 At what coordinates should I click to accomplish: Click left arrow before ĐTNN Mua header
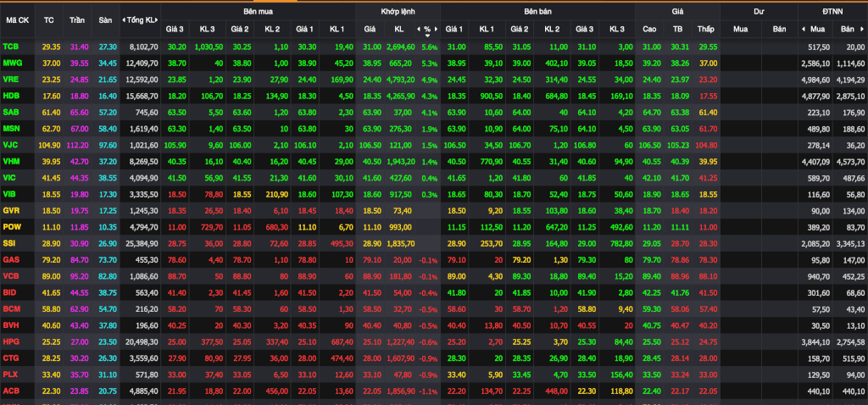click(x=804, y=29)
